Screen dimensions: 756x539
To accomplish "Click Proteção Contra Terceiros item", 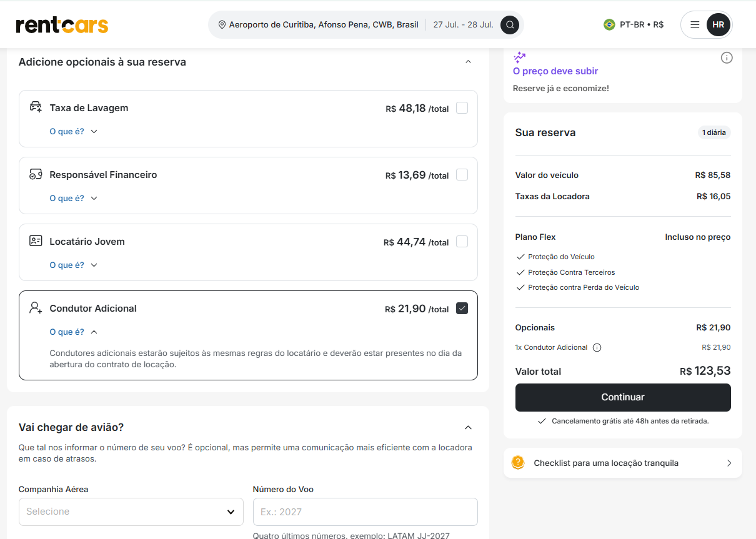I will (x=572, y=272).
